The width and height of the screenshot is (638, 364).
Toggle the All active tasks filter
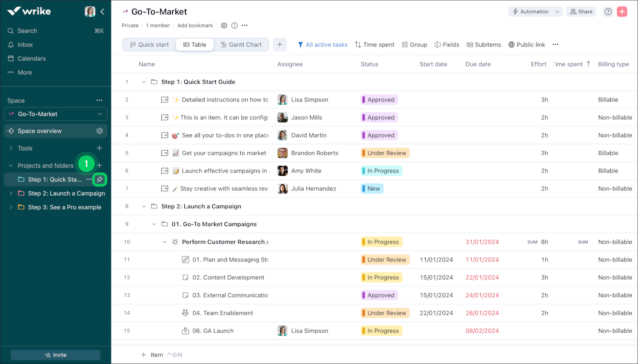[x=323, y=45]
